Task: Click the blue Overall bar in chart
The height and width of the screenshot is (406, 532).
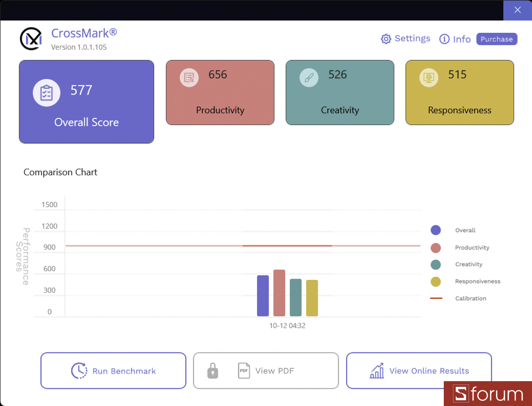Action: (263, 296)
